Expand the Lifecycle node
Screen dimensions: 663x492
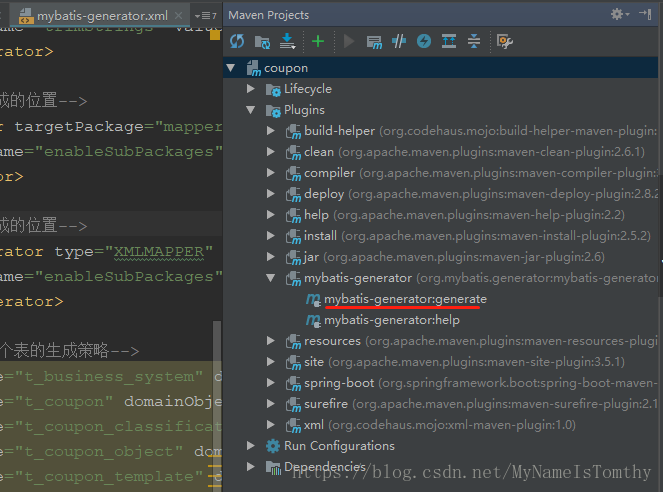pyautogui.click(x=251, y=88)
